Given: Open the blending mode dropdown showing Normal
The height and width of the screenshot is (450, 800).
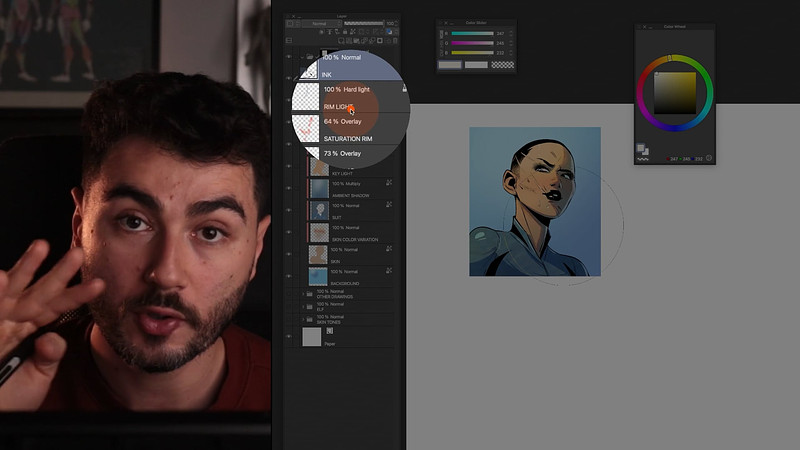Looking at the screenshot, I should [321, 23].
